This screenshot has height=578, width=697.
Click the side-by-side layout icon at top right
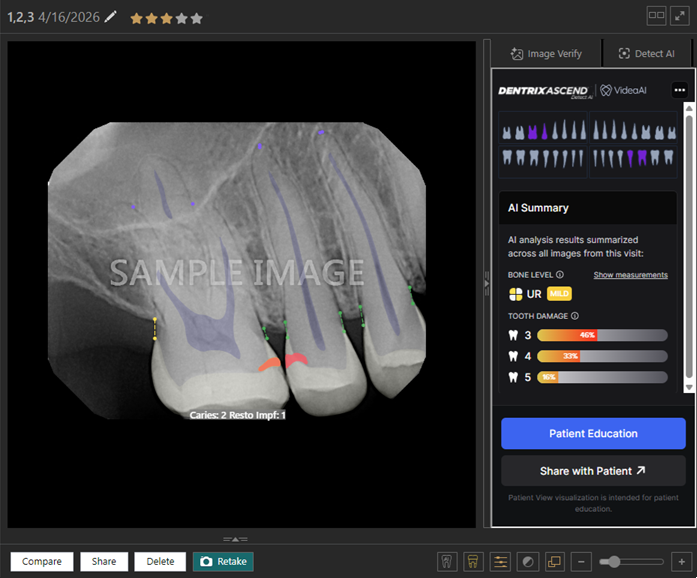[x=656, y=15]
